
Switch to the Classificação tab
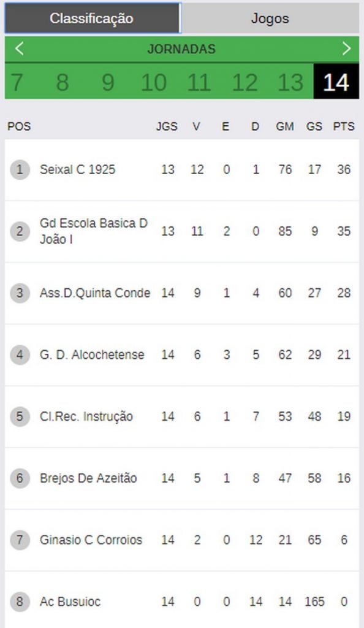[x=92, y=18]
